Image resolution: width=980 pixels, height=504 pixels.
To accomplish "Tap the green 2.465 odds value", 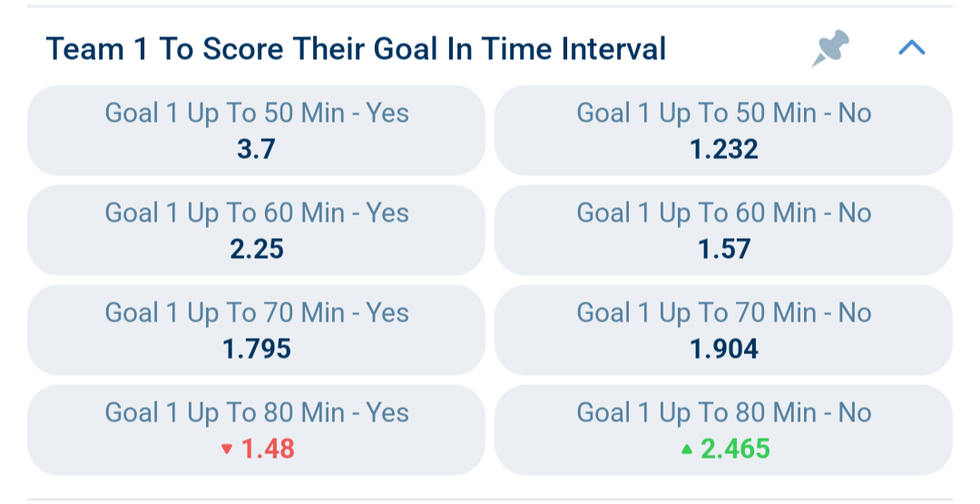I will (x=735, y=449).
